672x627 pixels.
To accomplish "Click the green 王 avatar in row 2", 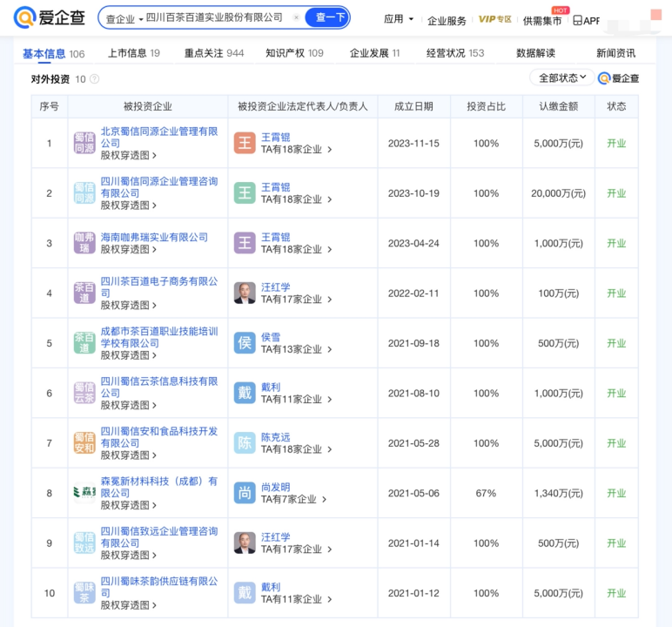I will pyautogui.click(x=245, y=193).
